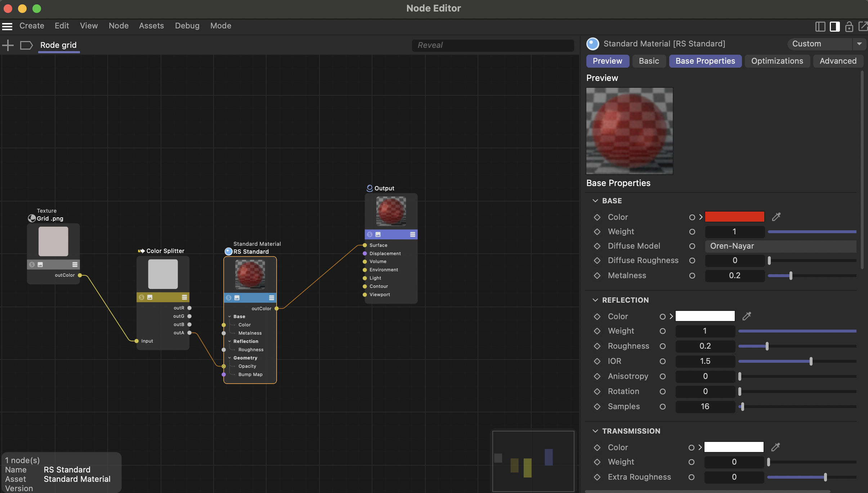
Task: Collapse the BASE section
Action: click(x=595, y=201)
